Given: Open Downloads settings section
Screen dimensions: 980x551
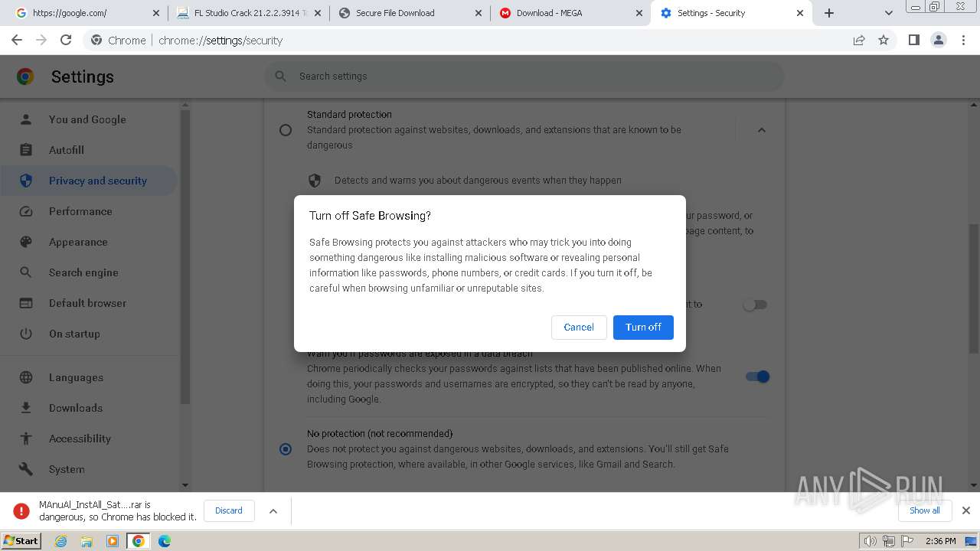Looking at the screenshot, I should click(x=76, y=408).
